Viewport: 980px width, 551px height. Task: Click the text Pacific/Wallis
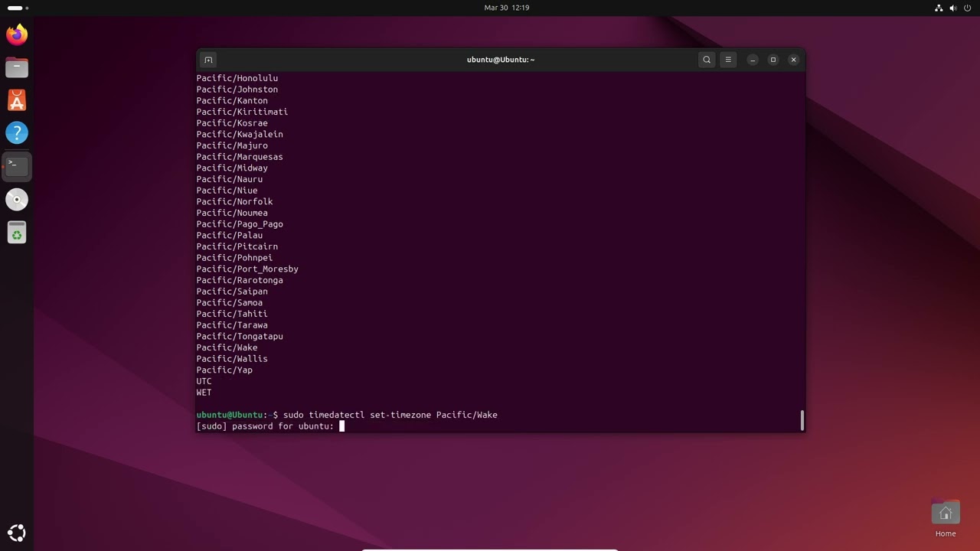232,359
